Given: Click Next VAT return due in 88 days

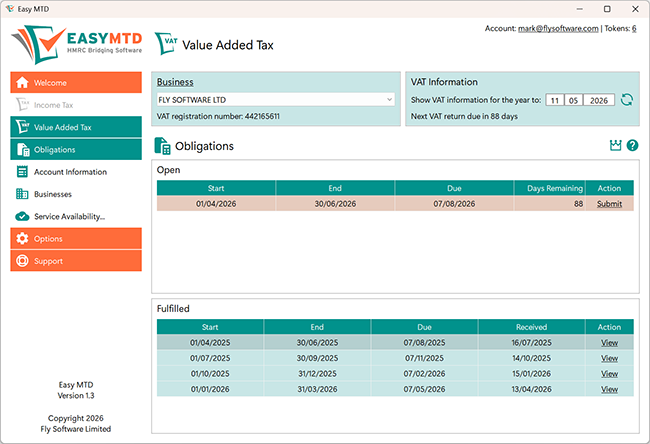Looking at the screenshot, I should (464, 116).
